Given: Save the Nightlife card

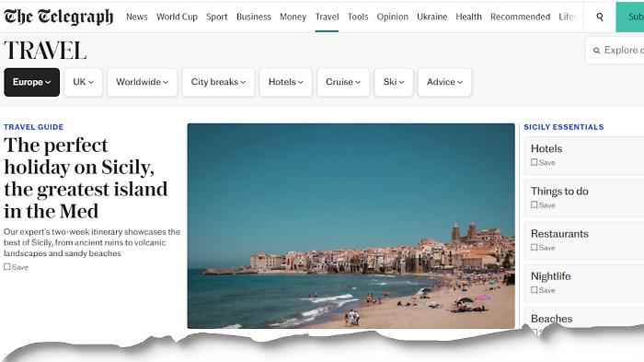Looking at the screenshot, I should pos(543,290).
